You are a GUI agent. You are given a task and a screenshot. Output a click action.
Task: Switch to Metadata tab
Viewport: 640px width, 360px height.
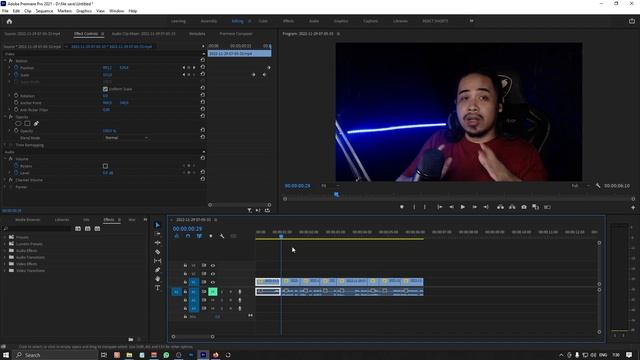click(197, 33)
